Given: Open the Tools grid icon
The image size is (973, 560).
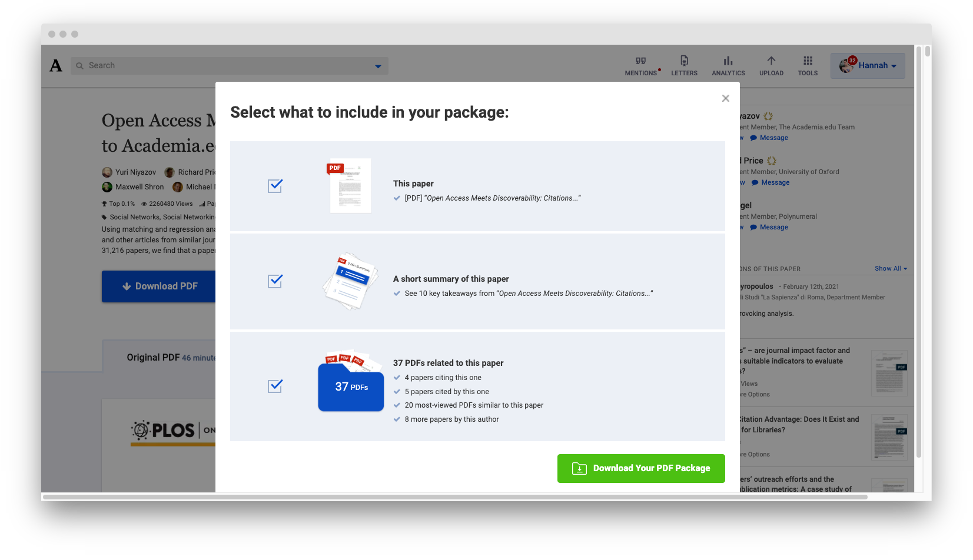Looking at the screenshot, I should coord(808,65).
